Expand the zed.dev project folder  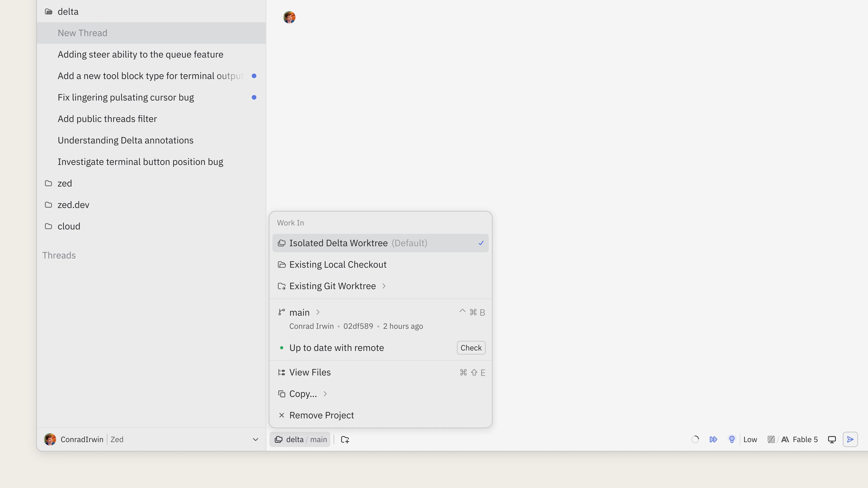pyautogui.click(x=151, y=205)
